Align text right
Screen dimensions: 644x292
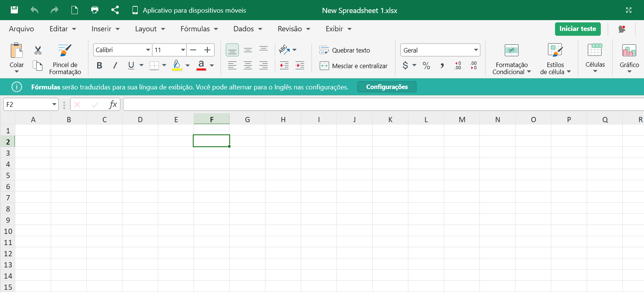(264, 66)
